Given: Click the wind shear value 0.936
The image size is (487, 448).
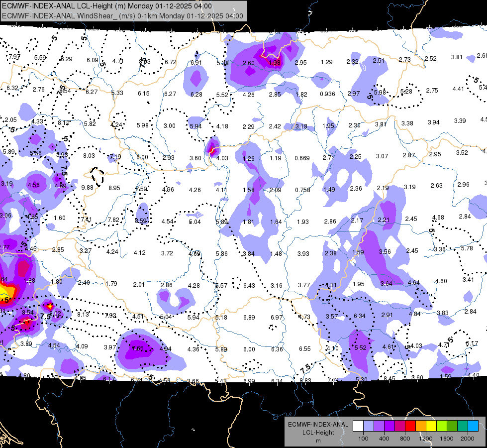Looking at the screenshot, I should (x=327, y=94).
